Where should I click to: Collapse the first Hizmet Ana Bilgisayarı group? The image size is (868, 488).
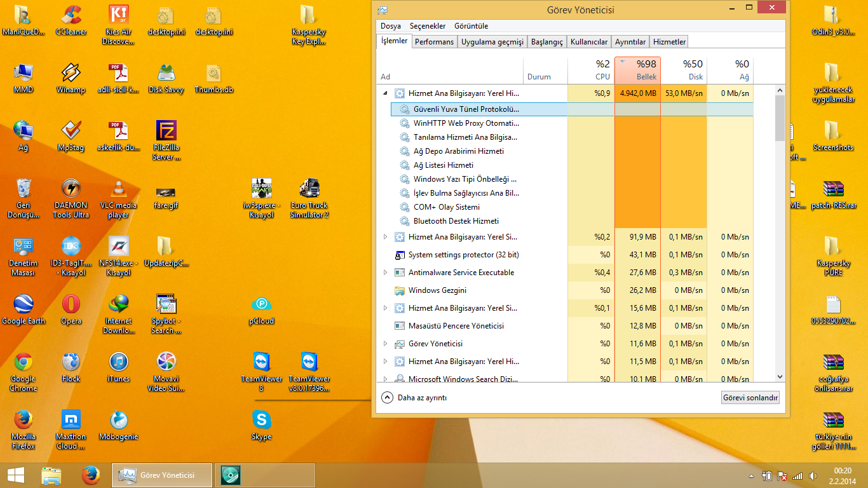pyautogui.click(x=385, y=93)
